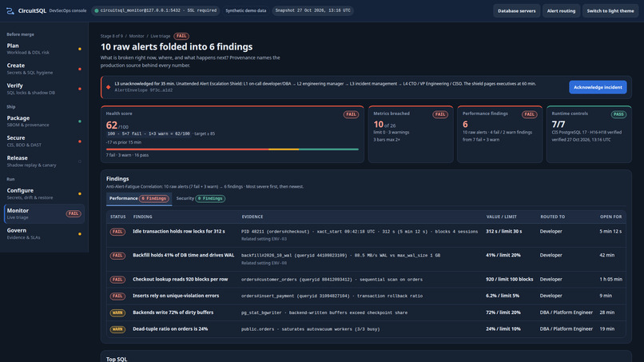Click Stage 8 of 9 breadcrumb
Image resolution: width=644 pixels, height=362 pixels.
(x=112, y=36)
